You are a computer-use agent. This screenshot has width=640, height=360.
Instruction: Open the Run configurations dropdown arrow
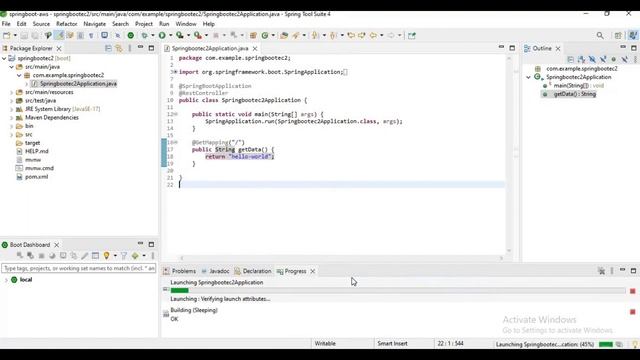(170, 36)
